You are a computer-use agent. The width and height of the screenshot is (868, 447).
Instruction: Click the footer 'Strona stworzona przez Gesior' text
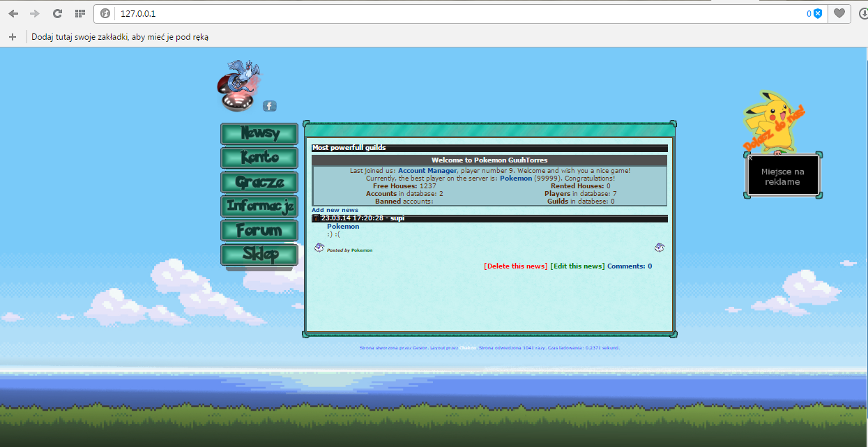[x=393, y=347]
